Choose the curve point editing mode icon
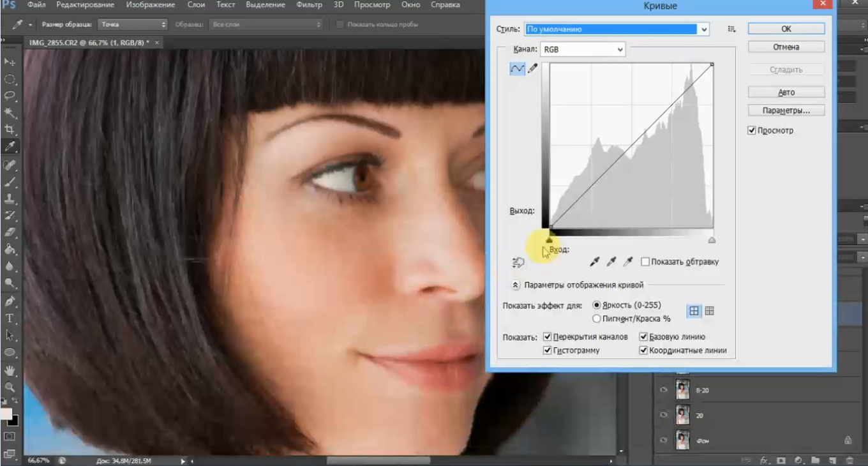 (517, 68)
